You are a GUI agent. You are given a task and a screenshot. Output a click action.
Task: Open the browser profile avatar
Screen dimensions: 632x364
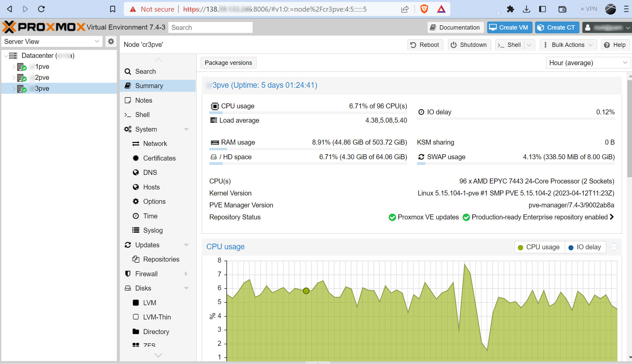tap(610, 9)
